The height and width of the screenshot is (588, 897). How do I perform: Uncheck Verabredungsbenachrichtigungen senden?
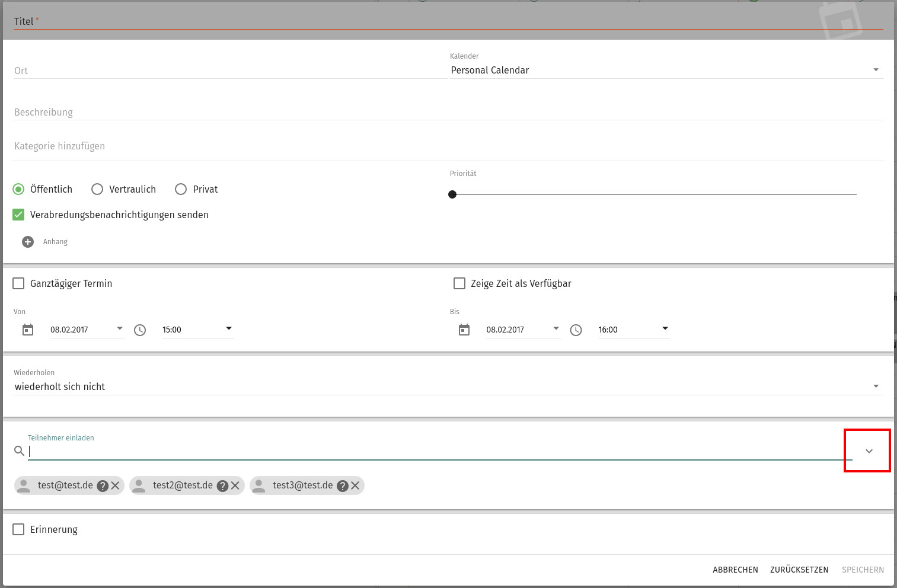[19, 215]
